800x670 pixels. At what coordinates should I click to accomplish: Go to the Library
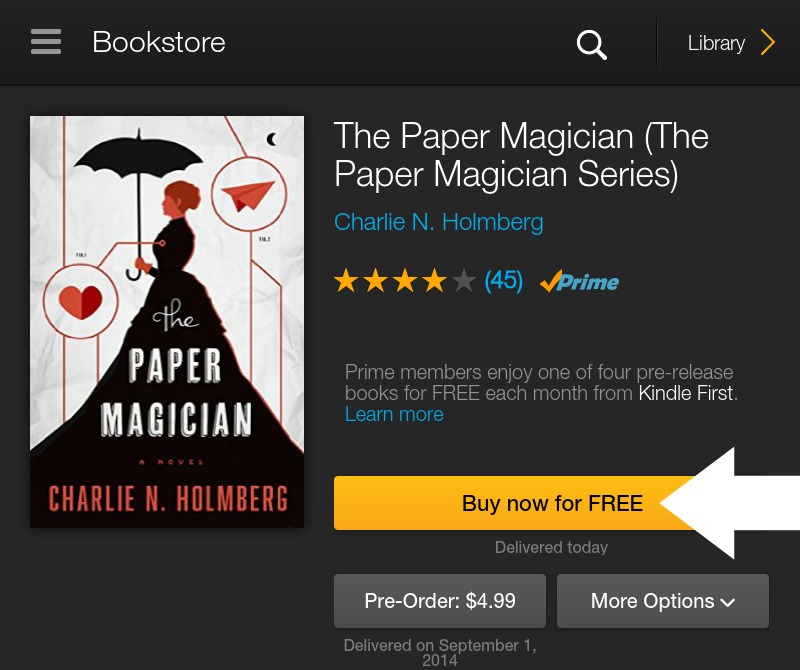pyautogui.click(x=716, y=43)
